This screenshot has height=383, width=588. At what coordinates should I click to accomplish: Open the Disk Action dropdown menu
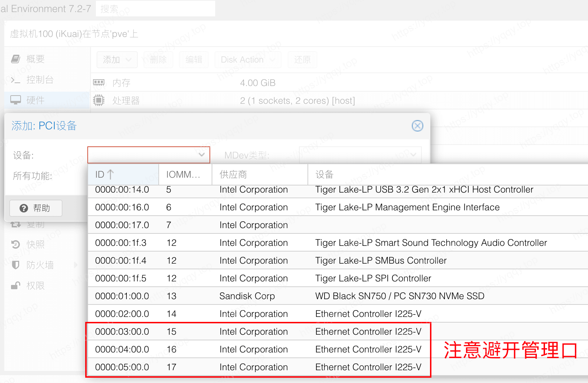(247, 60)
